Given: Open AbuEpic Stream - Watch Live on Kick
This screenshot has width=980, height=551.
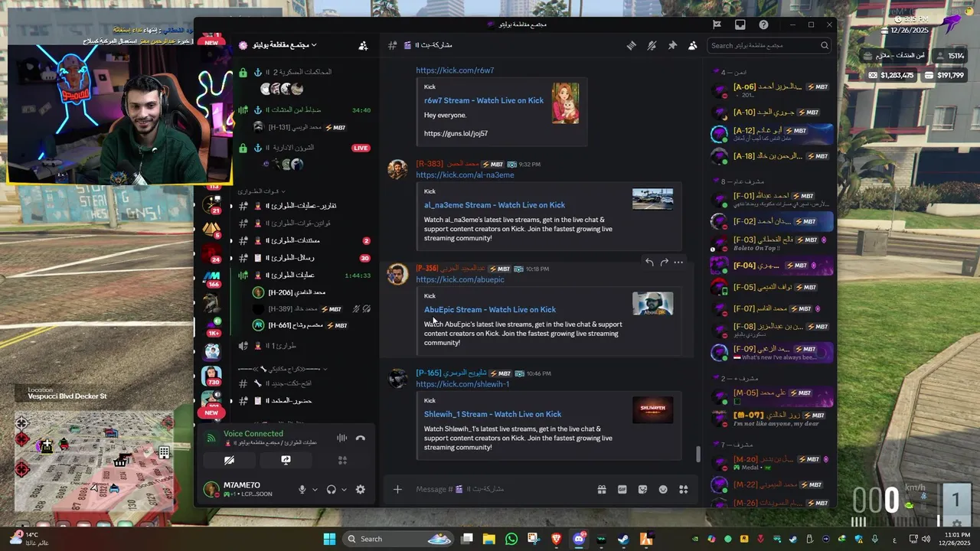Looking at the screenshot, I should (490, 310).
